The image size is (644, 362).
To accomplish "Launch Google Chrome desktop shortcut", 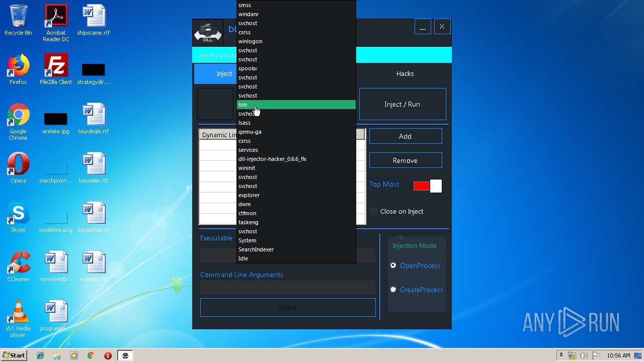I will (x=18, y=122).
